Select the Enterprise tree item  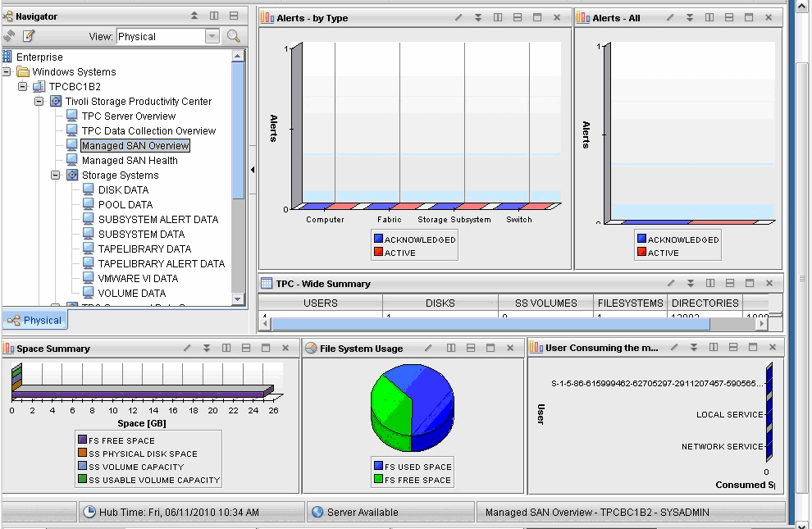[x=39, y=57]
